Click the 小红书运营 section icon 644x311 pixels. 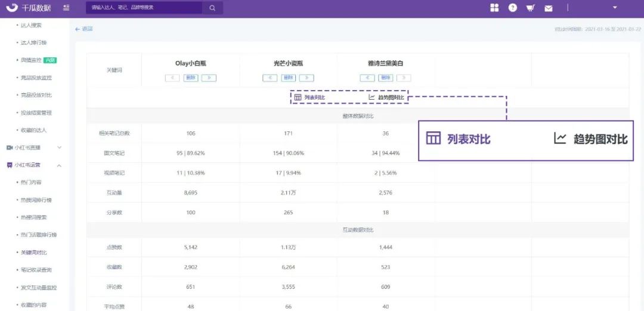tap(10, 165)
